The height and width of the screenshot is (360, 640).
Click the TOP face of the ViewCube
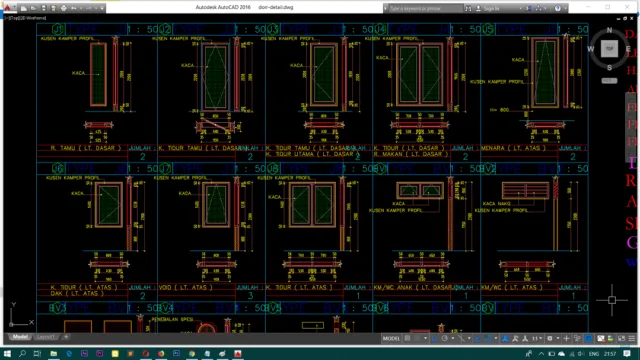[x=609, y=49]
